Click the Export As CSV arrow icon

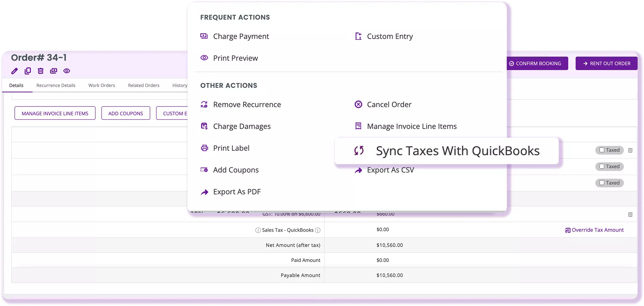pos(358,170)
